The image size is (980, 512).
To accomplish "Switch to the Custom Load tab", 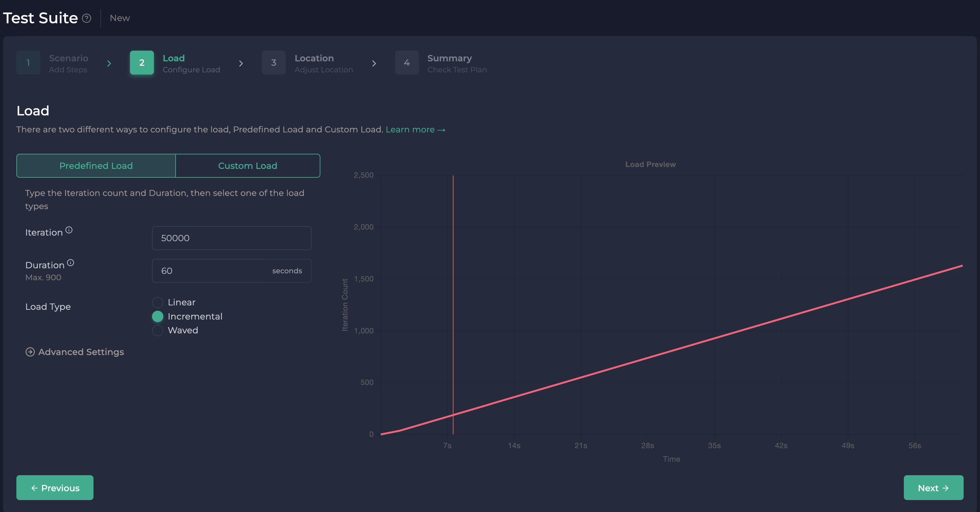I will click(x=248, y=166).
